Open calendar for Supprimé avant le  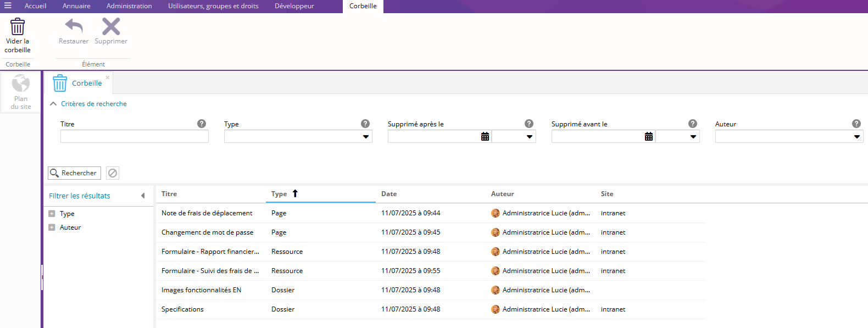[649, 136]
